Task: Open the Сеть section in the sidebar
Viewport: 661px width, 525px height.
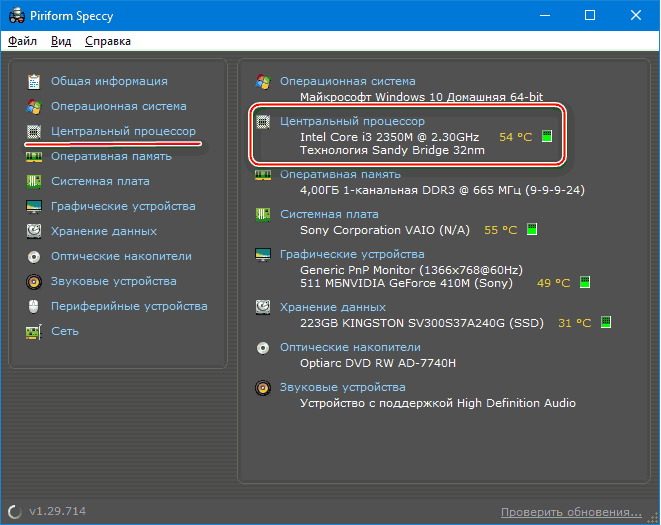Action: click(65, 331)
